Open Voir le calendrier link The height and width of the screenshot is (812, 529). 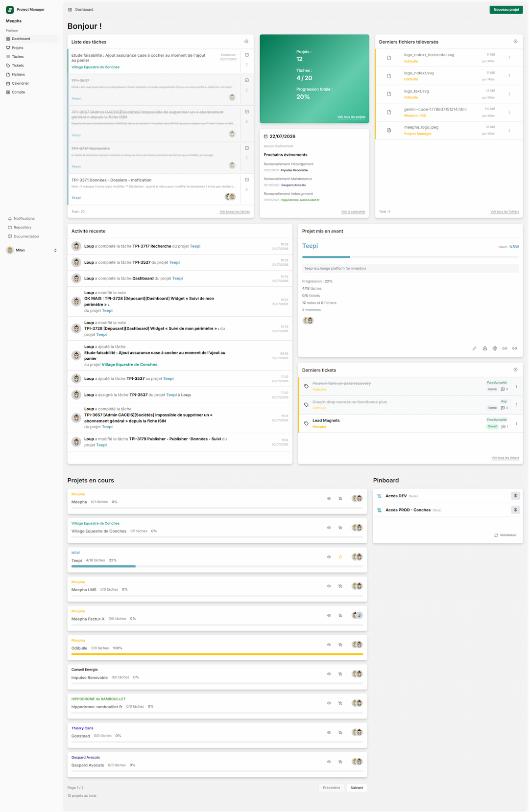pos(353,211)
